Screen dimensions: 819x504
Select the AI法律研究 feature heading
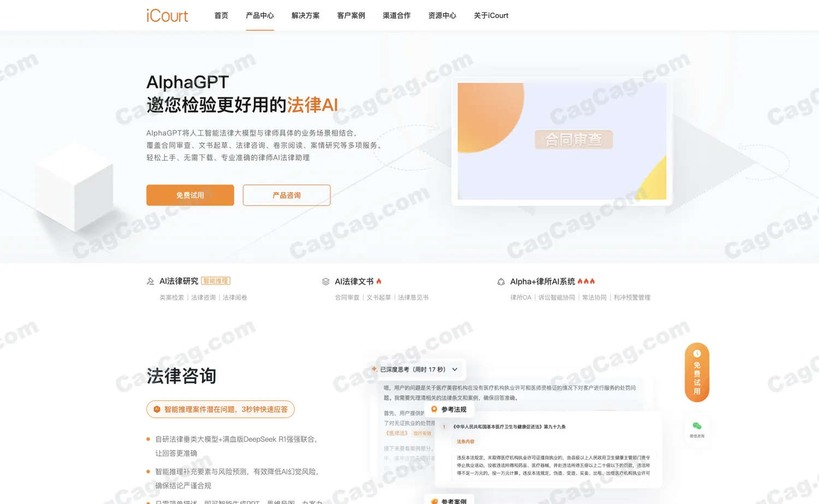tap(179, 281)
